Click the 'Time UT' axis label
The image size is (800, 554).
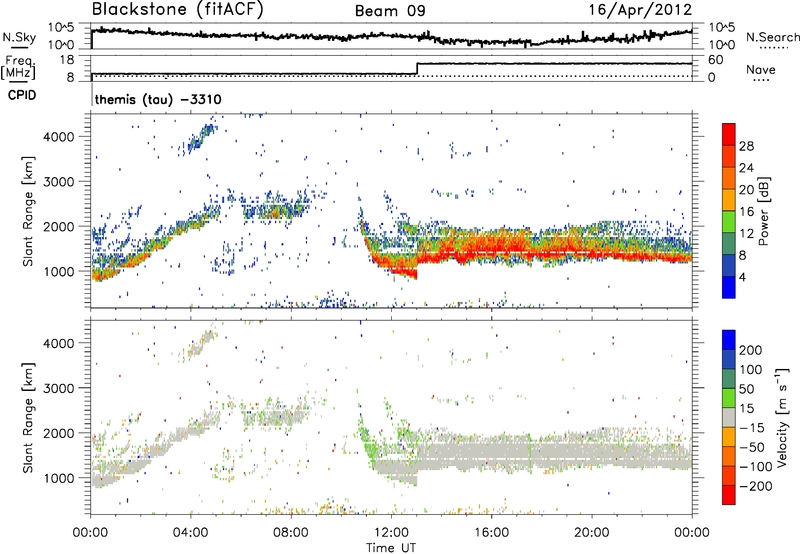[391, 548]
